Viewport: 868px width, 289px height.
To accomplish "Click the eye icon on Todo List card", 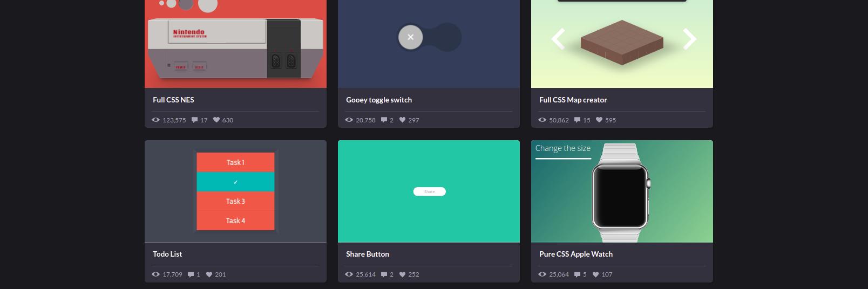I will 156,274.
